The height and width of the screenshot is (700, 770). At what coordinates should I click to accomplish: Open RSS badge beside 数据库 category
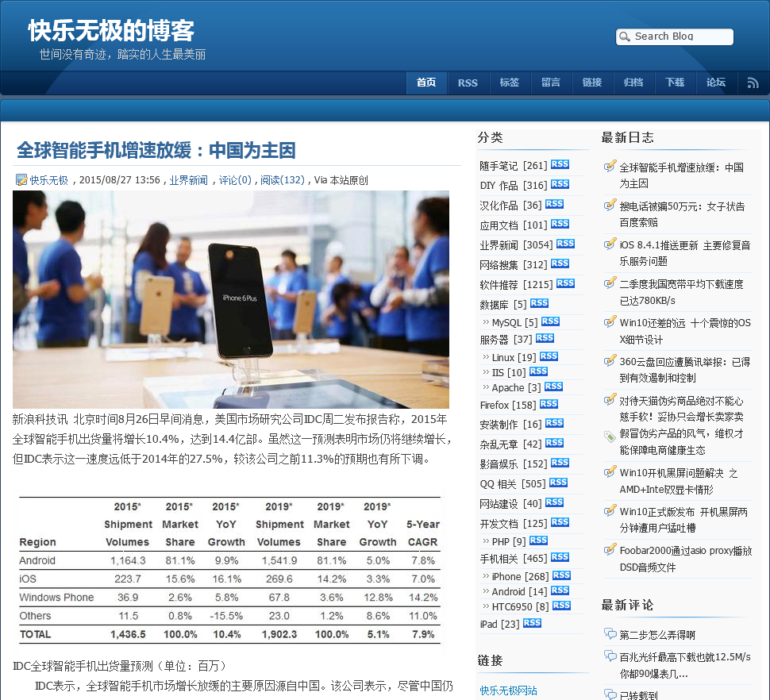click(x=539, y=303)
